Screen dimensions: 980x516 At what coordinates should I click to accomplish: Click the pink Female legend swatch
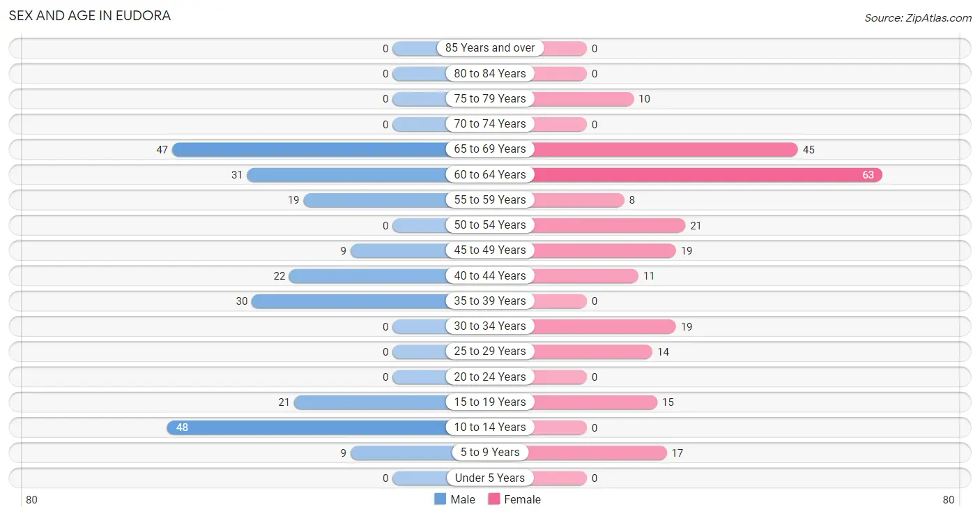point(494,499)
